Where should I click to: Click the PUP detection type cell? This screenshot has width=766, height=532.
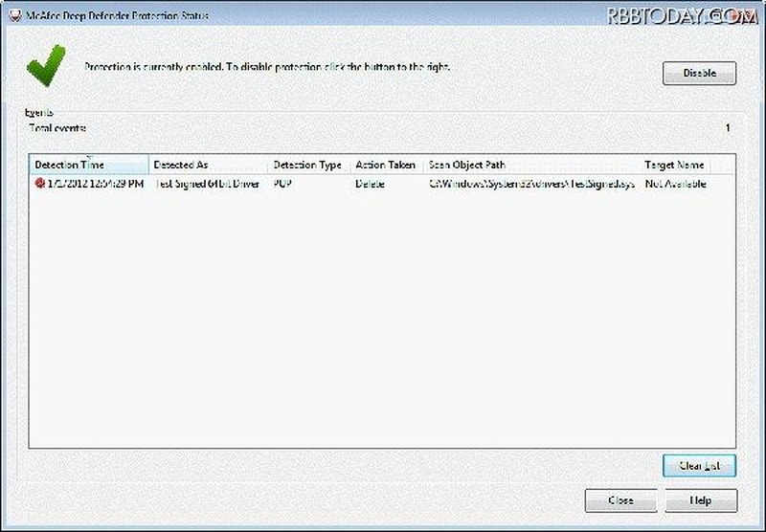(x=283, y=184)
